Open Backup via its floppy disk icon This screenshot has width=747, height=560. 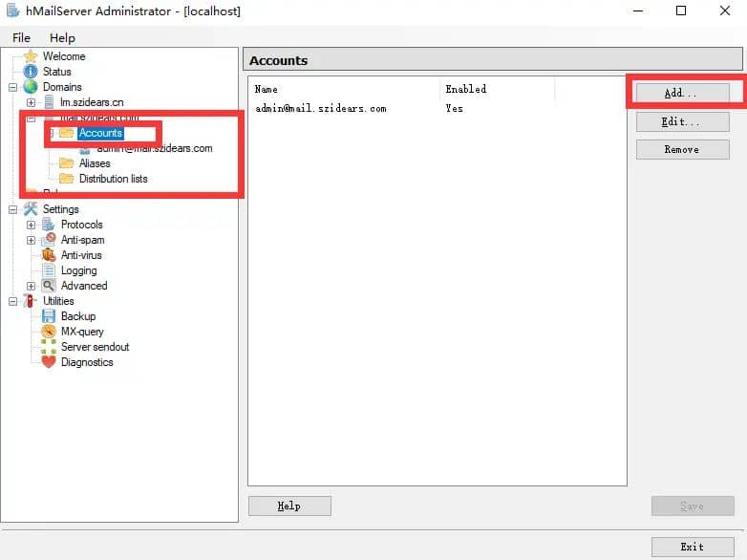(x=49, y=316)
